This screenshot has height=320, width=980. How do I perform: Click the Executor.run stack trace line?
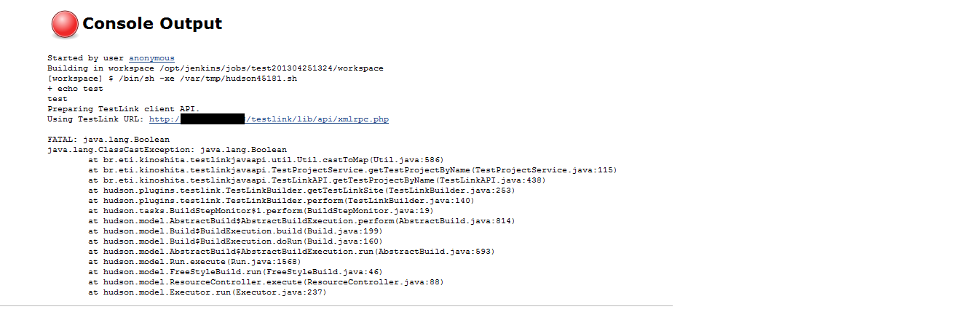[x=208, y=292]
